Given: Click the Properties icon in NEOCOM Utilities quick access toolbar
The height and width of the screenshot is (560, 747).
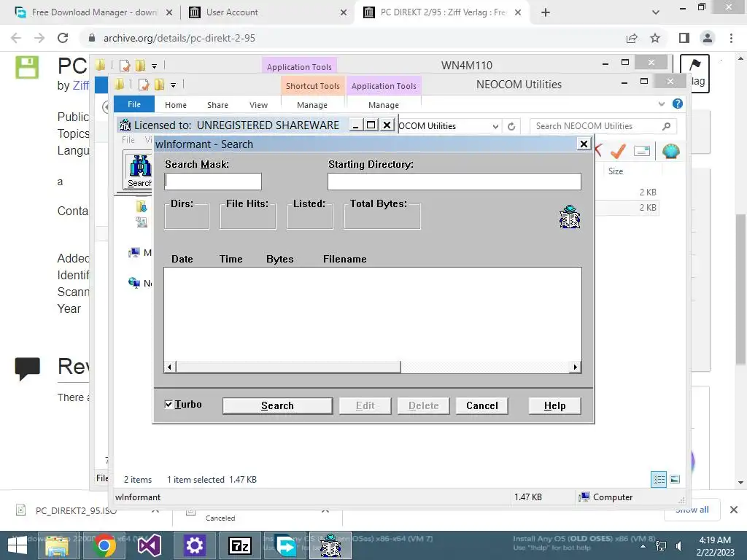Looking at the screenshot, I should 144,85.
